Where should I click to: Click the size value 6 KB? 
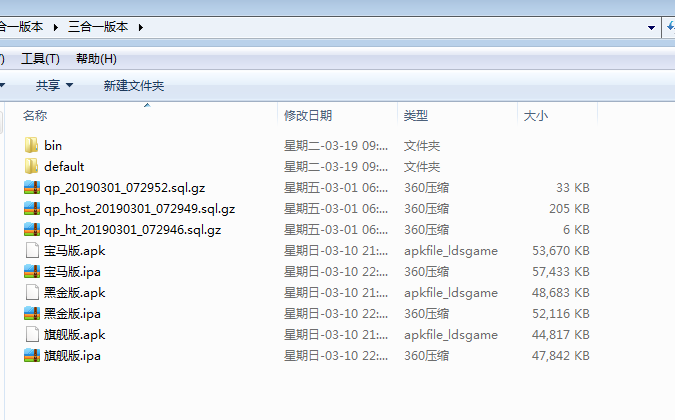pos(576,230)
